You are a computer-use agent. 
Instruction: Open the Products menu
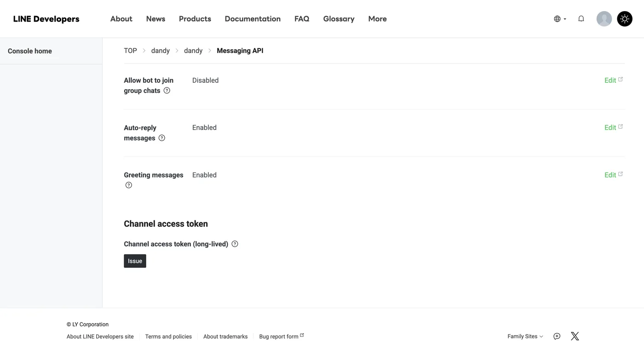click(195, 19)
